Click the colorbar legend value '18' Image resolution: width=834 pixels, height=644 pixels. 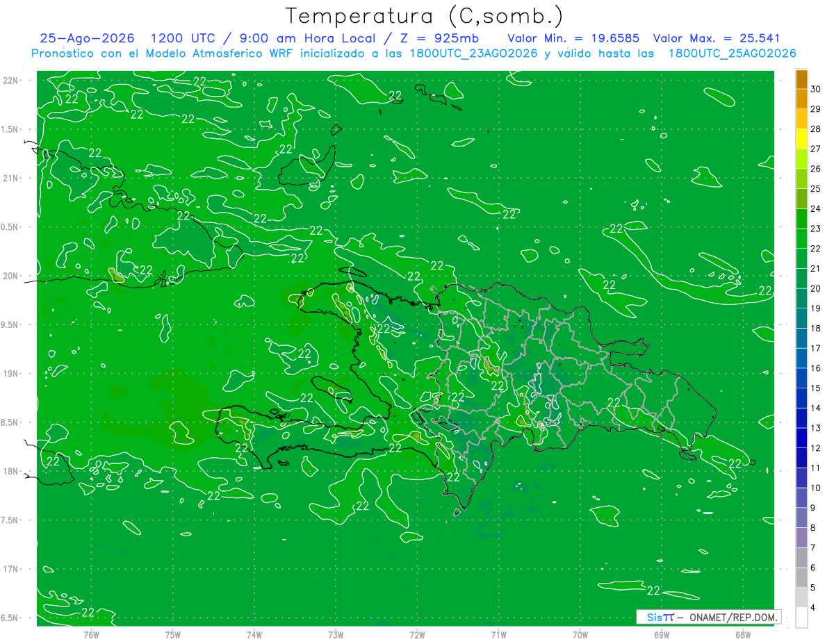pyautogui.click(x=816, y=328)
